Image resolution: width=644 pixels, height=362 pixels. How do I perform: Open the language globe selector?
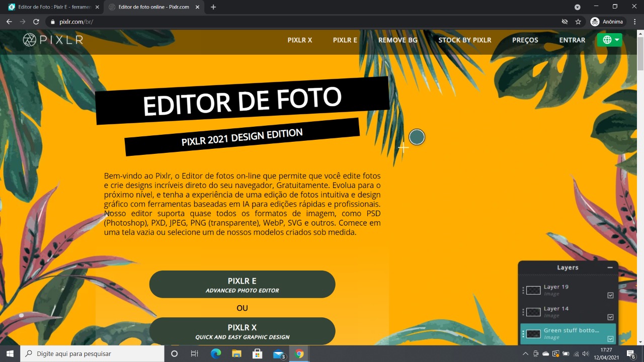[x=609, y=40]
